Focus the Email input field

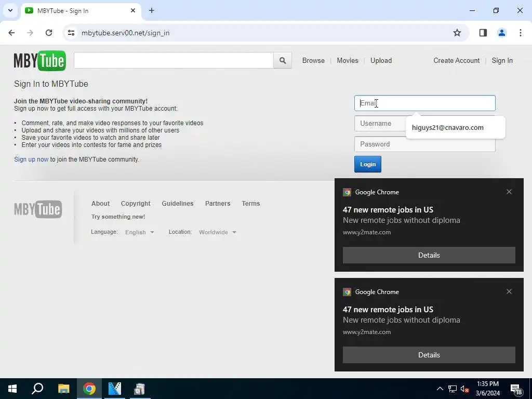425,103
